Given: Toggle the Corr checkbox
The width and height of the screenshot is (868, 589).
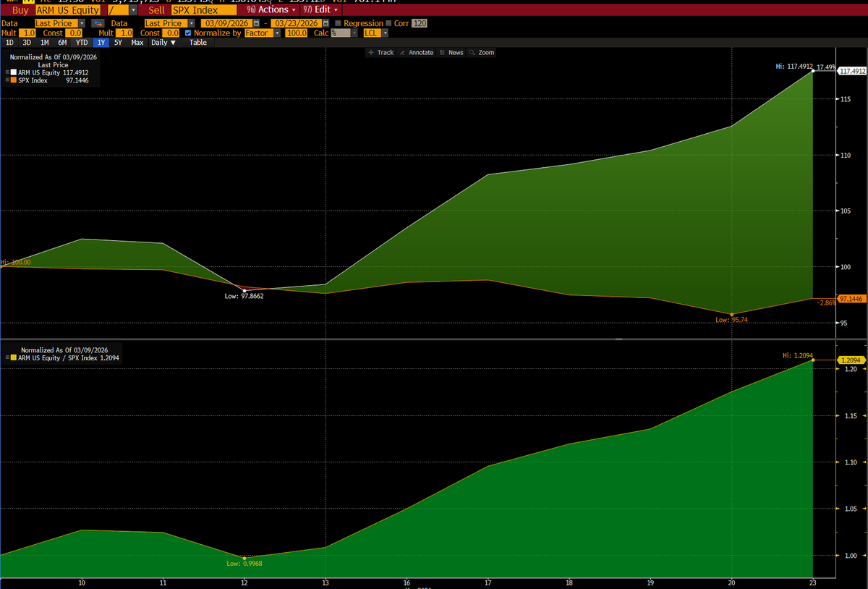Looking at the screenshot, I should [388, 23].
